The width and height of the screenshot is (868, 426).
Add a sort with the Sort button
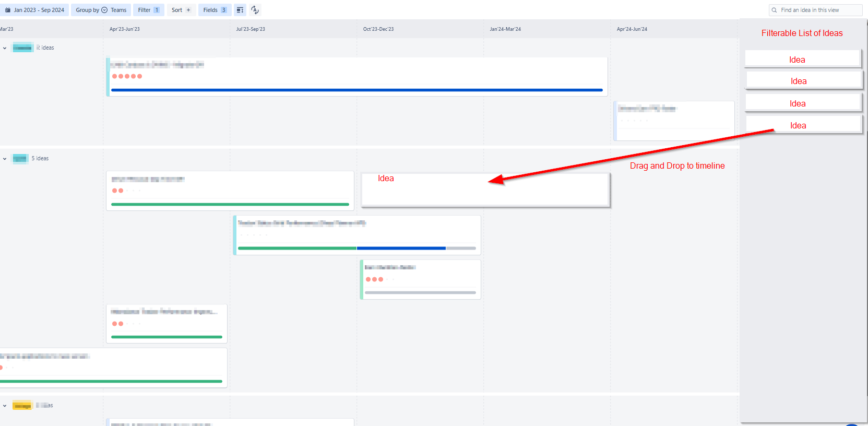181,10
